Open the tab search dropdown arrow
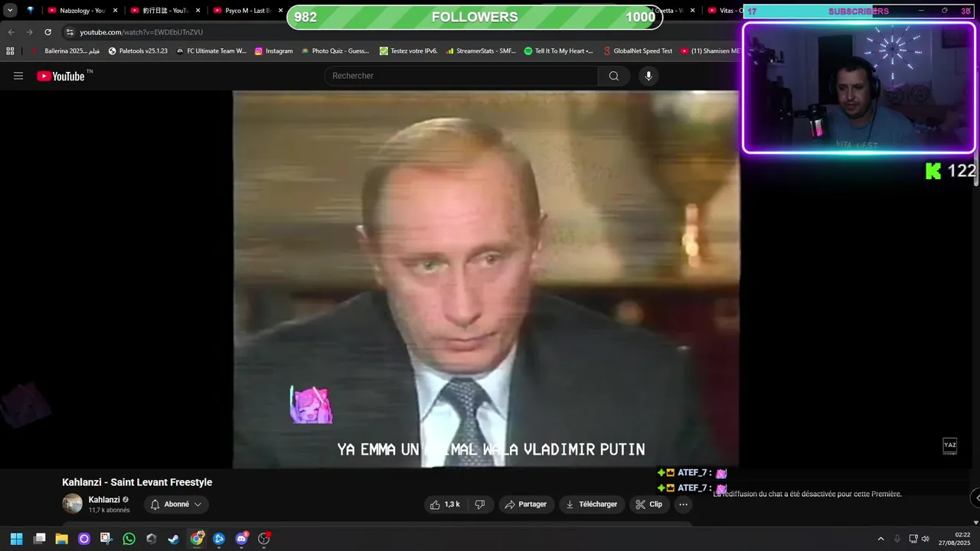The width and height of the screenshot is (980, 551). click(x=10, y=11)
